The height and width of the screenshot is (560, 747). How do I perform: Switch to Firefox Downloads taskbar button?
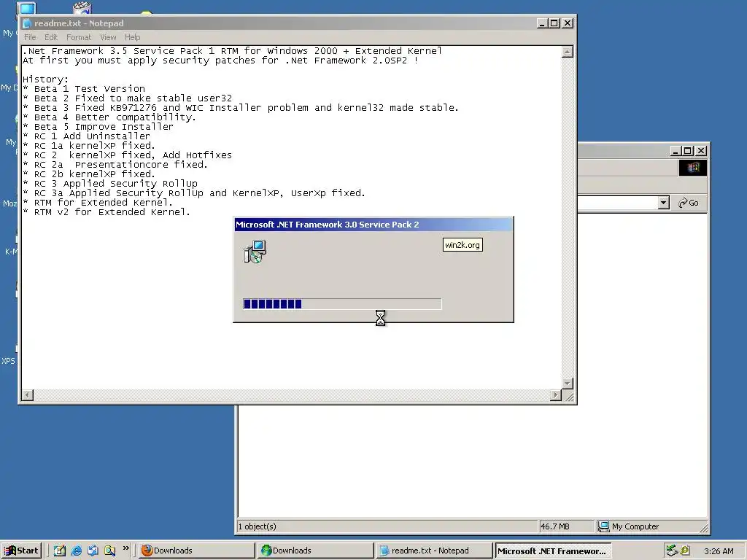click(196, 551)
